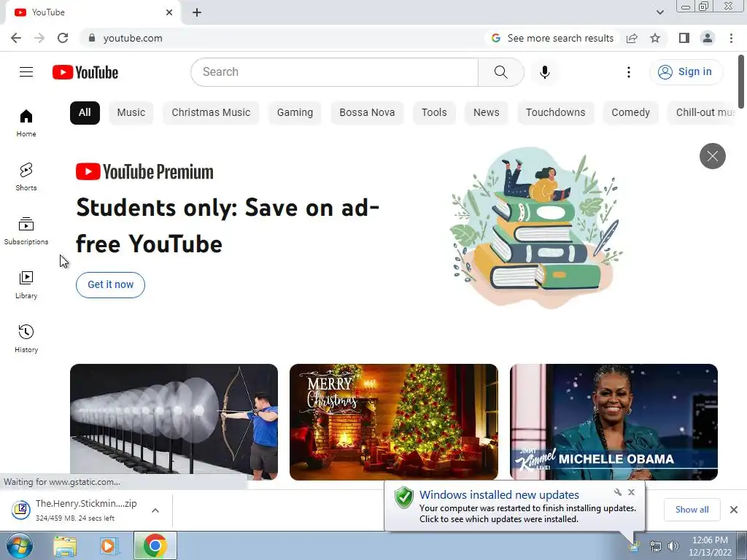
Task: Open YouTube settings three-dot menu
Action: click(x=629, y=72)
